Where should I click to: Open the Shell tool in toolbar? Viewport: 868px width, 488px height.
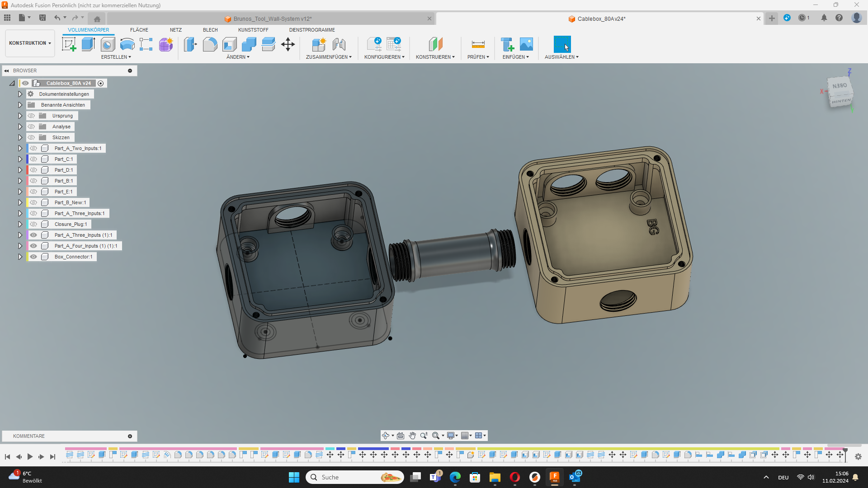[x=230, y=44]
